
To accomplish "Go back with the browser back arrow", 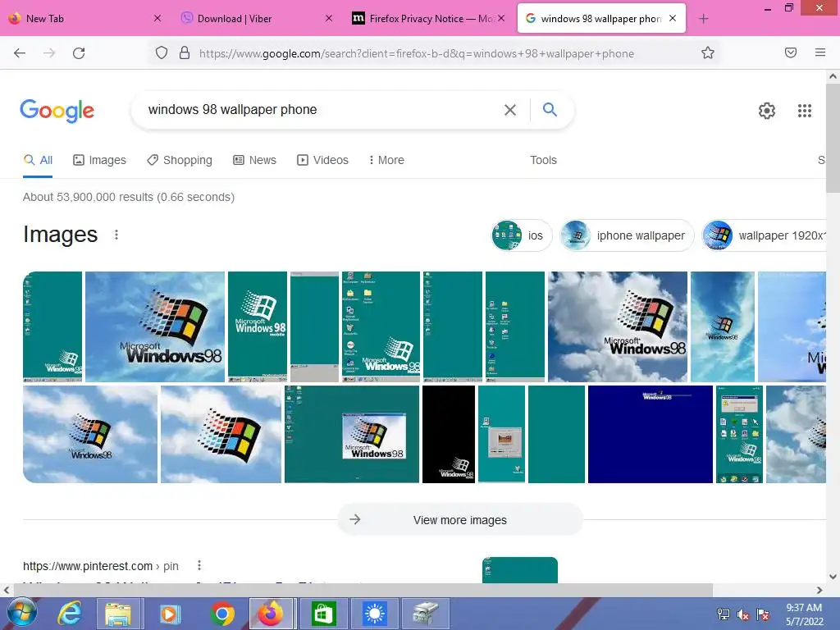I will click(20, 53).
